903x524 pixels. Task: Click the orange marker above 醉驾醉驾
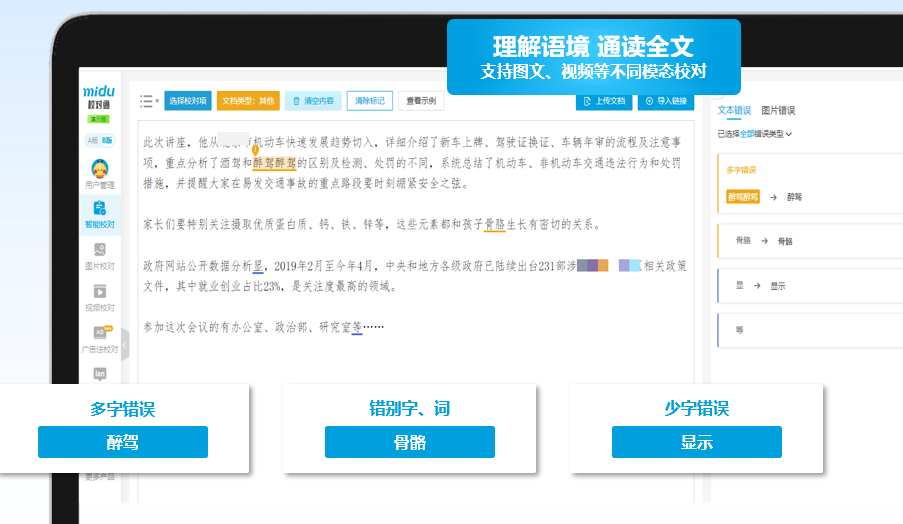coord(254,149)
